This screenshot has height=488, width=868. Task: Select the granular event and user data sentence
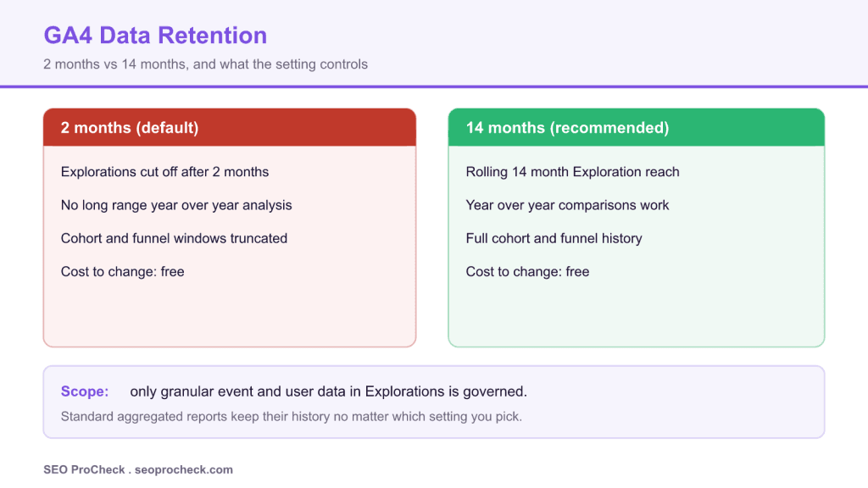(328, 391)
